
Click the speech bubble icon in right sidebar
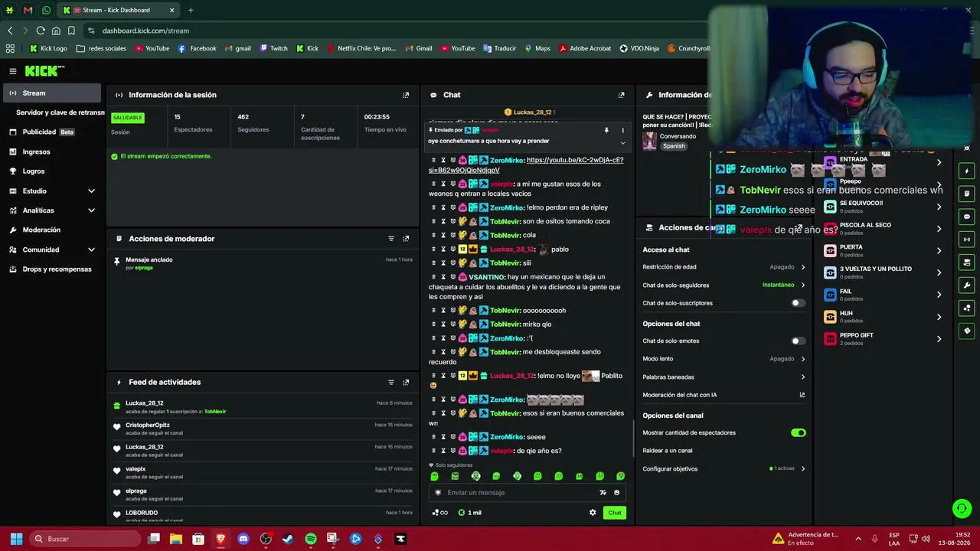pos(967,217)
